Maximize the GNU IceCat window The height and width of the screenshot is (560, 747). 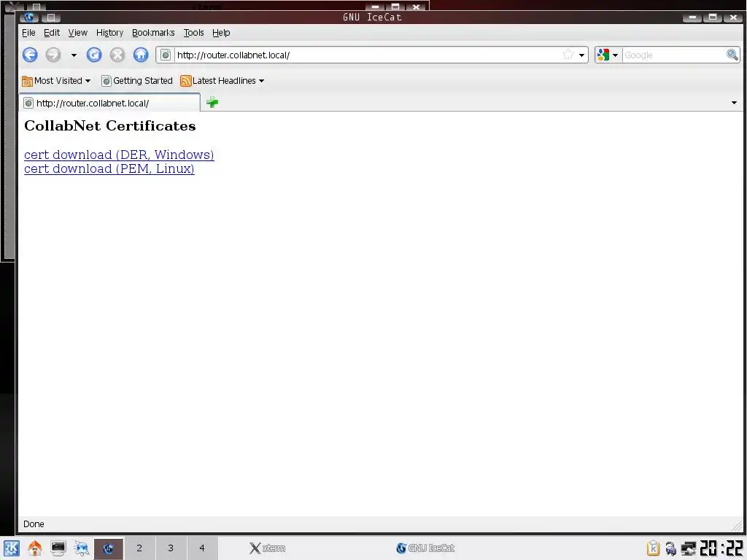click(x=713, y=17)
